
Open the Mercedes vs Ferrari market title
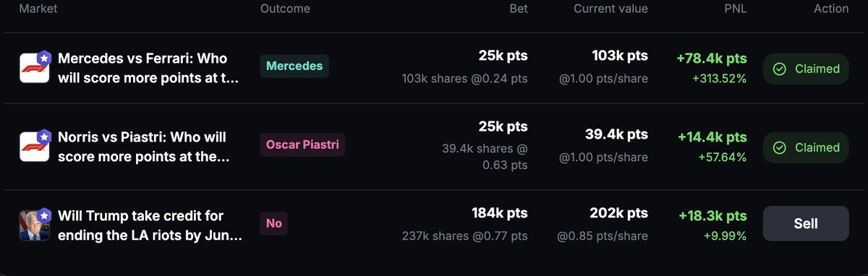pyautogui.click(x=148, y=68)
